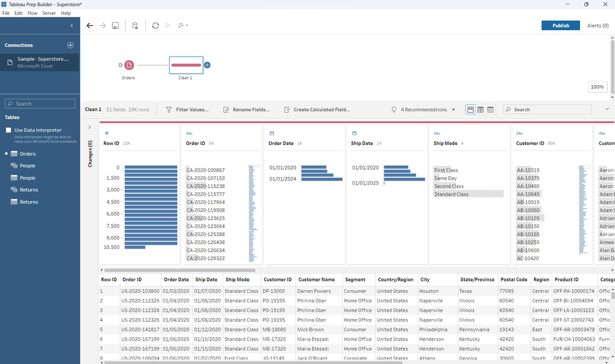Refresh the data with the circular arrows icon
615x364 pixels.
click(x=156, y=25)
